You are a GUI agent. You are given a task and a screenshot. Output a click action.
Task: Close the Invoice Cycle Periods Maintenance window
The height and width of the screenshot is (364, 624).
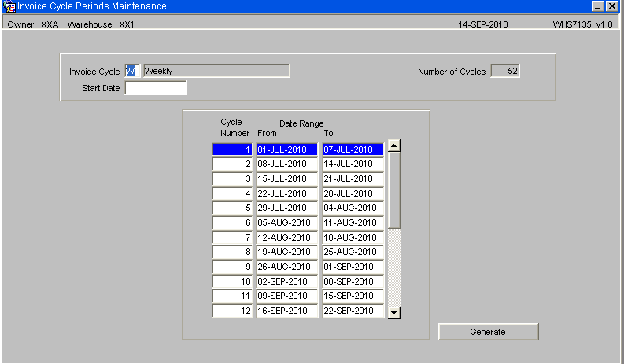tap(611, 6)
